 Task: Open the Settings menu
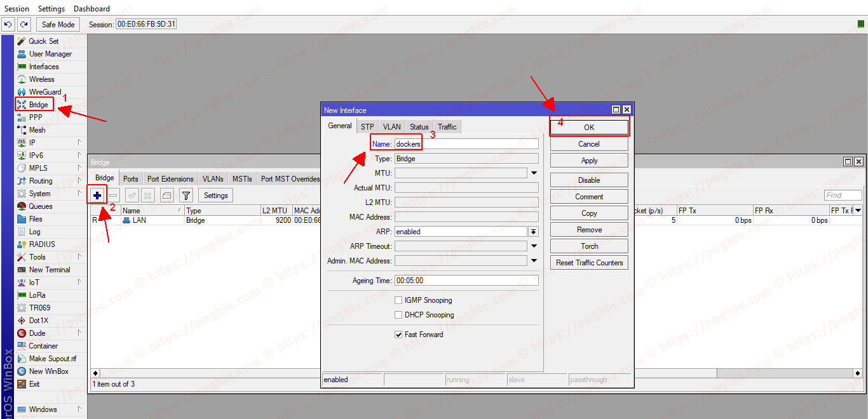[51, 8]
